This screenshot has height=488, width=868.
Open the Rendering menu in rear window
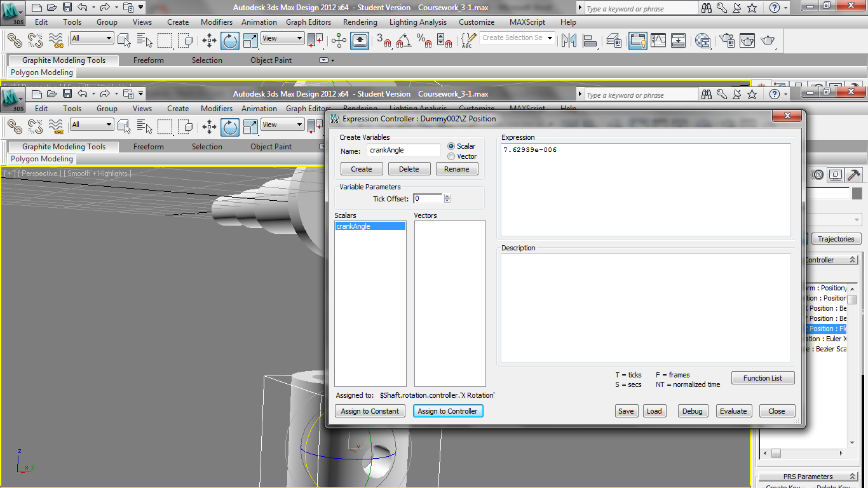[360, 22]
